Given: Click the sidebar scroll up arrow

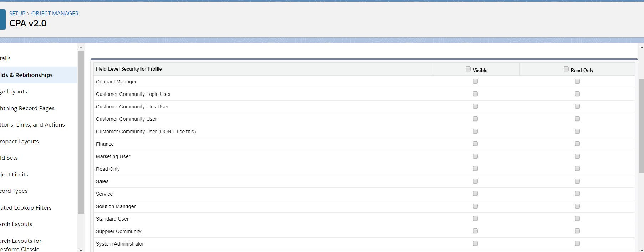Looking at the screenshot, I should coord(81,47).
